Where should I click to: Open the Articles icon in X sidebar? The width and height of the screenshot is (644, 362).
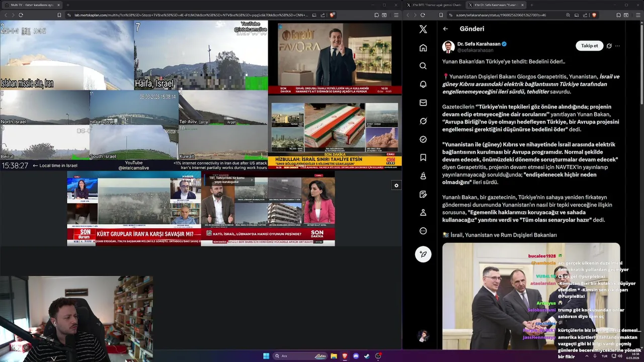tap(423, 195)
